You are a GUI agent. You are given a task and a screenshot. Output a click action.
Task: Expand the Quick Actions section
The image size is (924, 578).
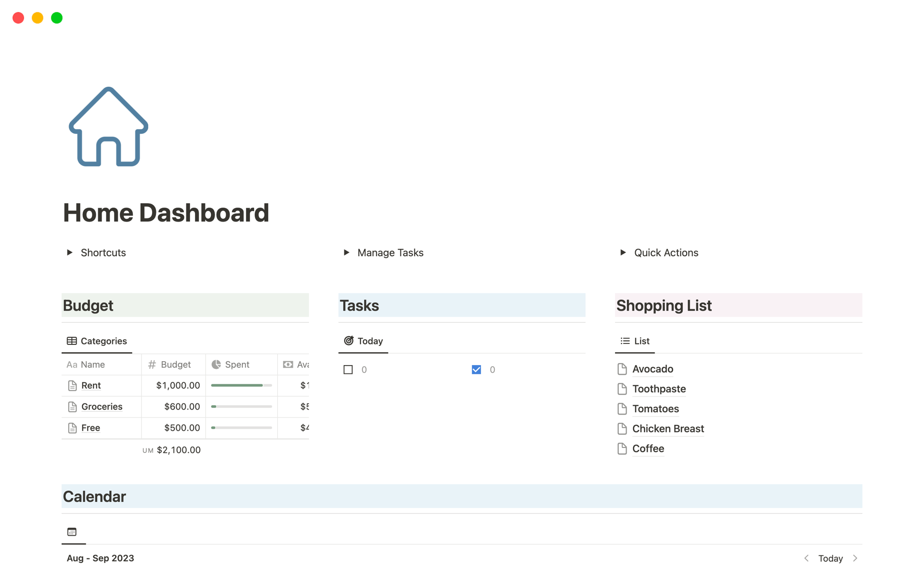click(x=623, y=252)
